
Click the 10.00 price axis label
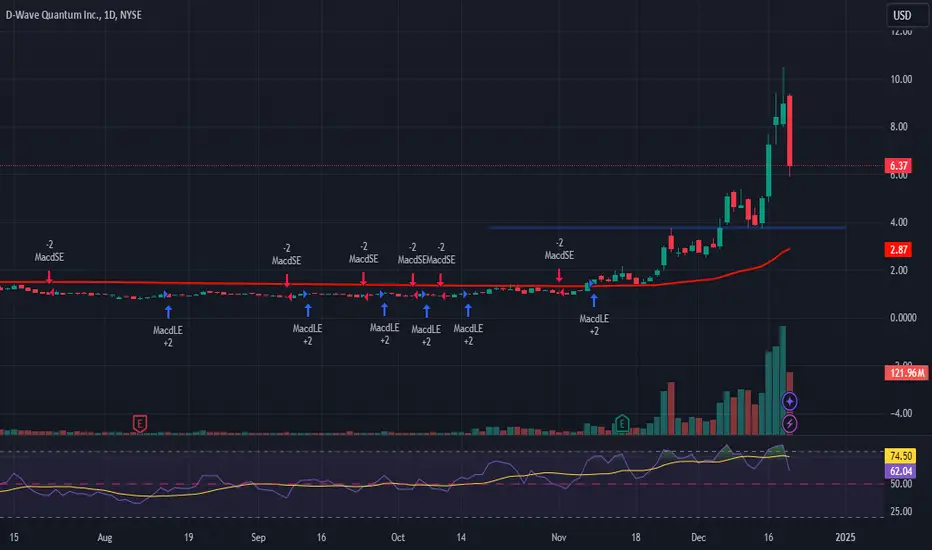pos(901,79)
